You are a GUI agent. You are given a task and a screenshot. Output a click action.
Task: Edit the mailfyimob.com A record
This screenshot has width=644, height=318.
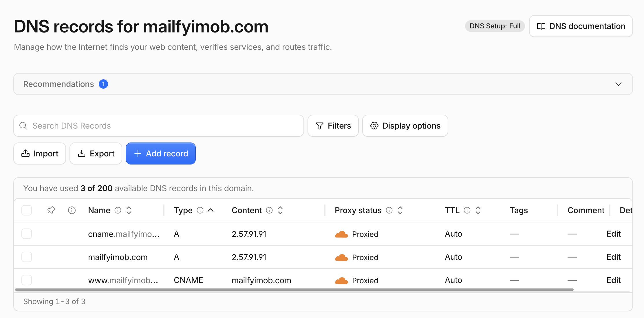tap(614, 257)
